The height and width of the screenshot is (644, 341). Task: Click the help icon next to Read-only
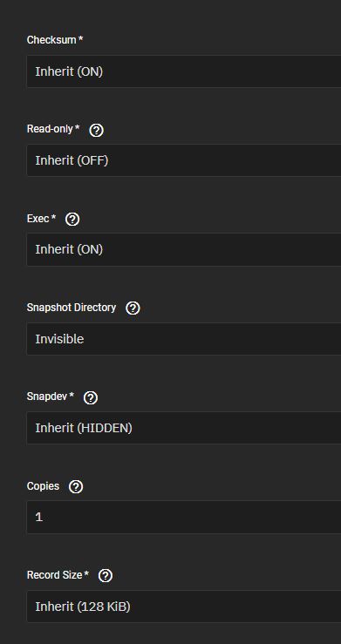96,131
